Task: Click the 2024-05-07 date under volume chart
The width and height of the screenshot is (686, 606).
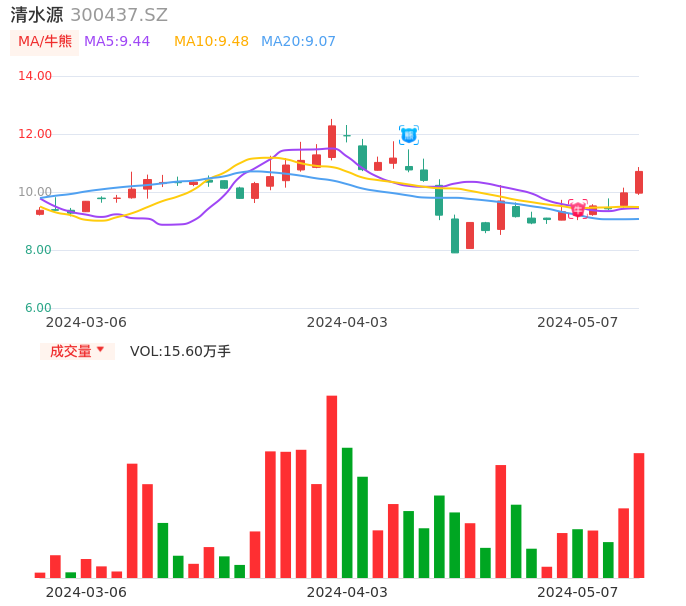Action: [578, 592]
